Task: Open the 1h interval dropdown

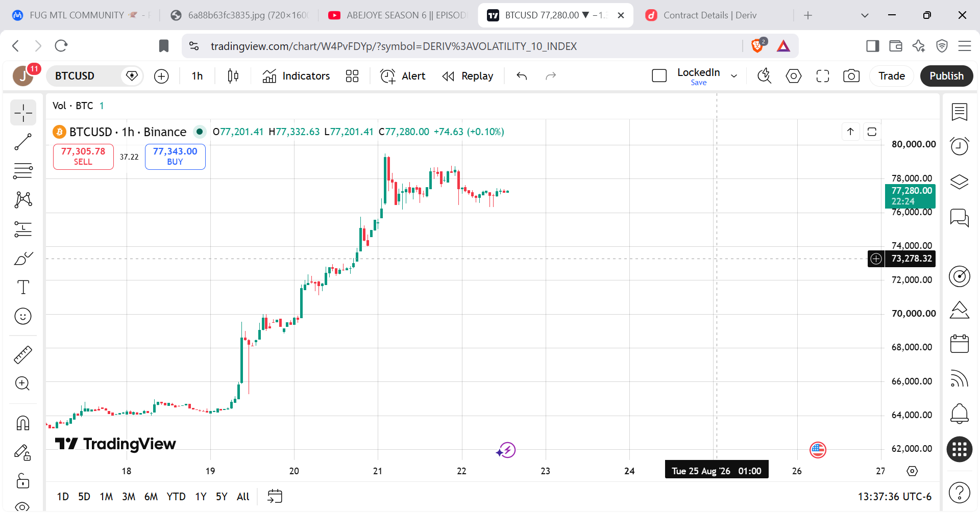Action: (197, 76)
